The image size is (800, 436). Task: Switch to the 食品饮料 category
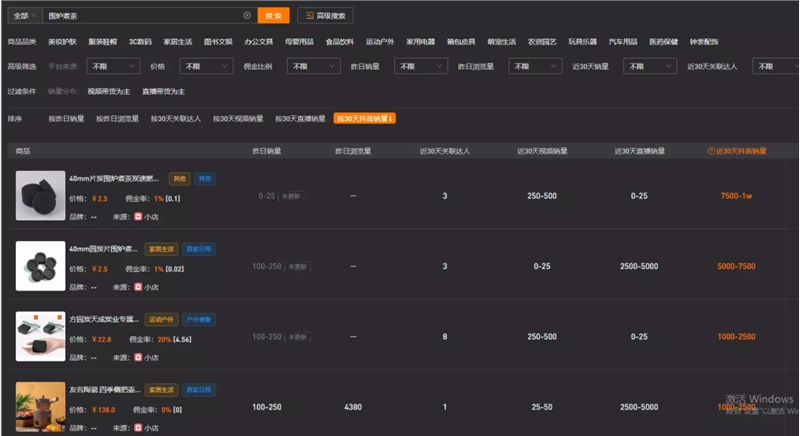pyautogui.click(x=340, y=42)
